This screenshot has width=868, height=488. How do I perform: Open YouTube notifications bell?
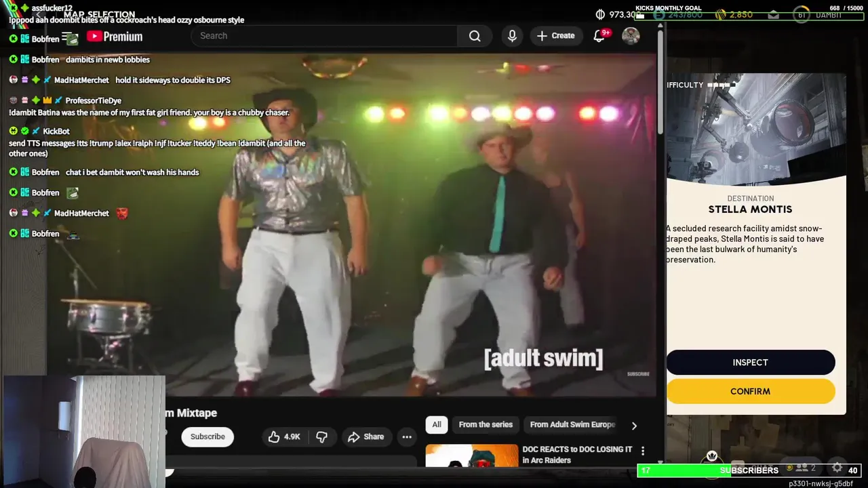pos(599,35)
